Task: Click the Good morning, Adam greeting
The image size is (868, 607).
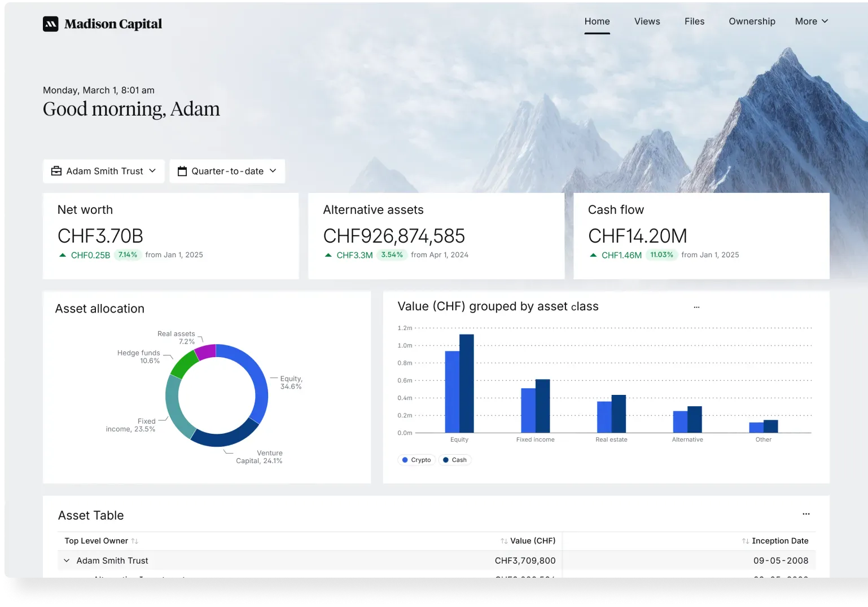Action: [131, 109]
